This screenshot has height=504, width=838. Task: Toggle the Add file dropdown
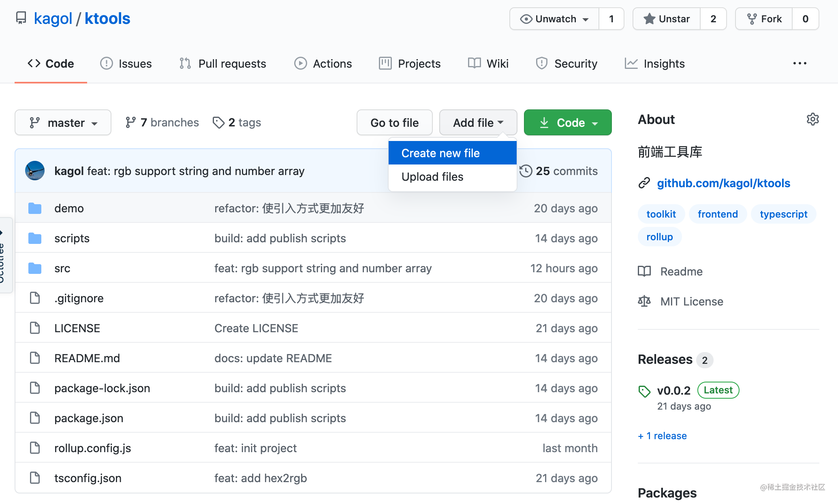(x=478, y=122)
